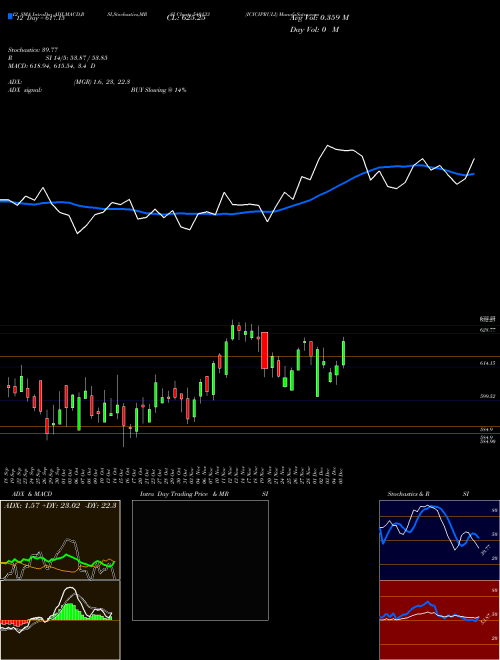This screenshot has width=500, height=660.
Task: Open the ADX indicator chart panel
Action: (60, 540)
